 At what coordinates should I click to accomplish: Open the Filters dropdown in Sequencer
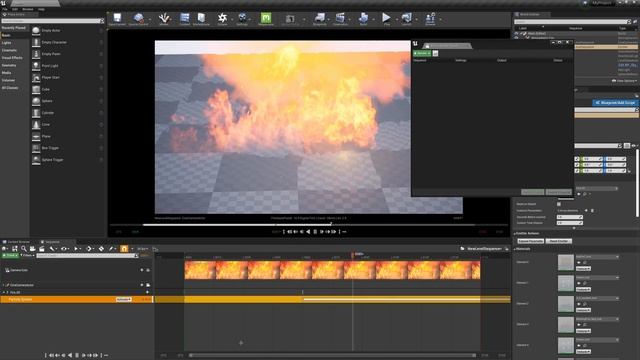click(27, 256)
